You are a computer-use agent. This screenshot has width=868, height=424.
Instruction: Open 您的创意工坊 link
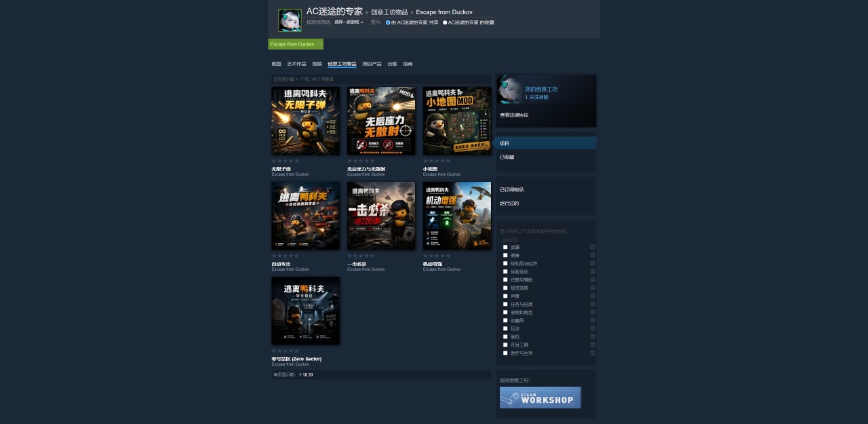[x=541, y=89]
